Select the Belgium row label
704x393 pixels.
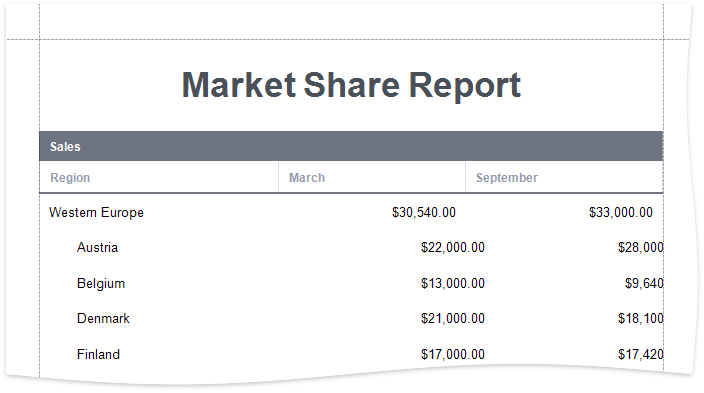coord(101,284)
